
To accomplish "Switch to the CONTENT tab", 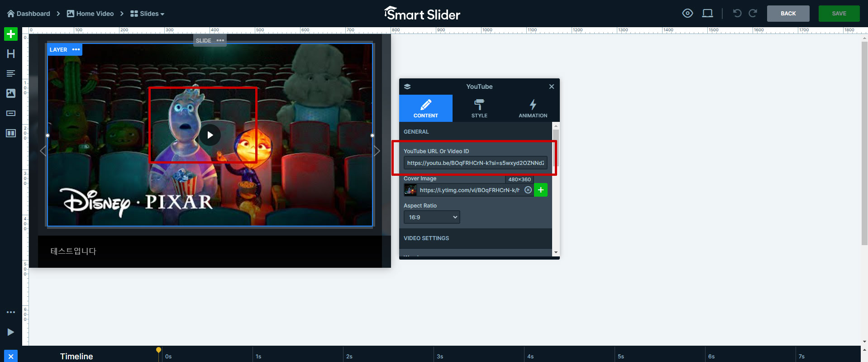I will 426,108.
